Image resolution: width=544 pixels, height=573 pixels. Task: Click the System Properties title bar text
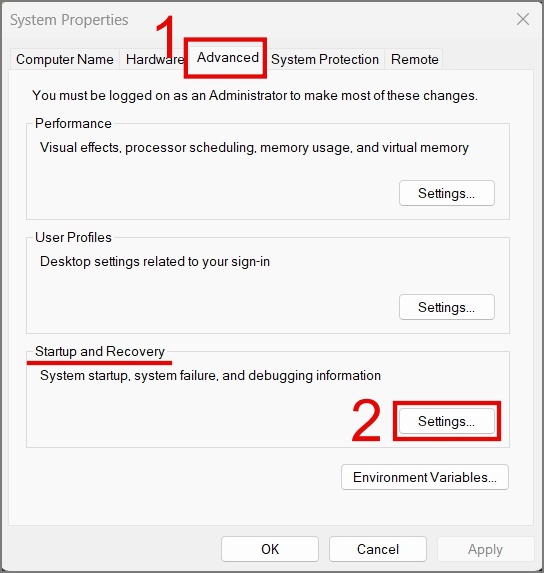69,20
